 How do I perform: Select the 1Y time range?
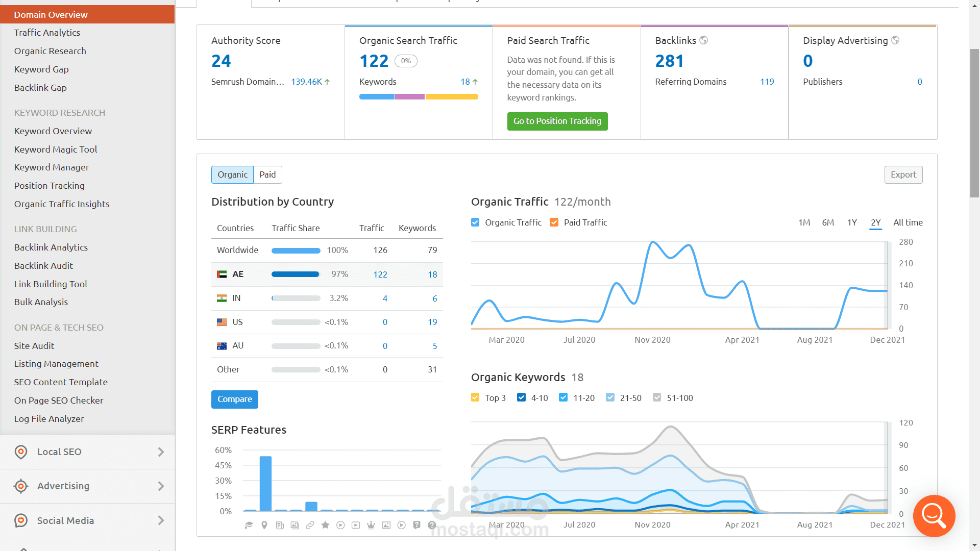coord(852,222)
